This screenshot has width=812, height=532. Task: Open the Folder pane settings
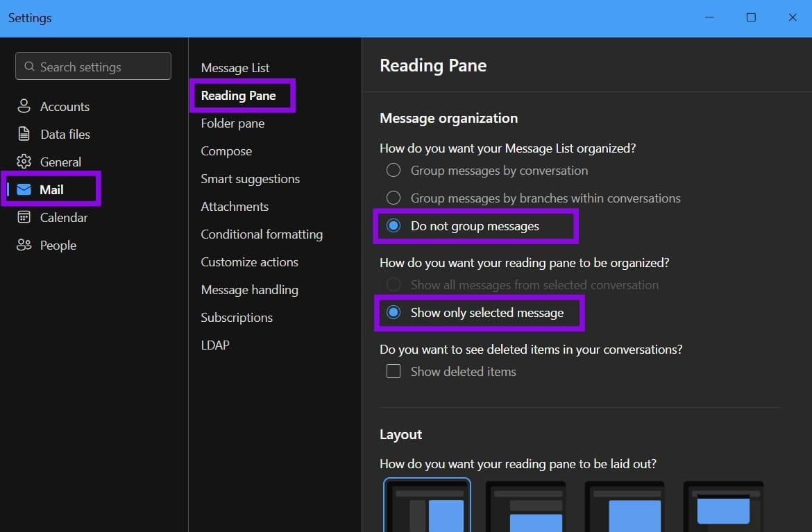pyautogui.click(x=232, y=123)
